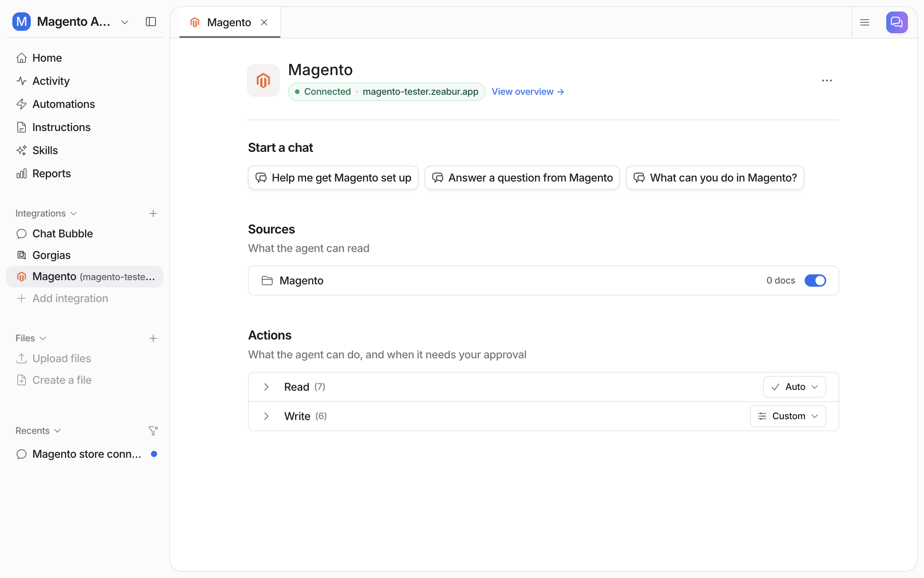Click Create a file
This screenshot has height=578, width=924.
click(85, 380)
